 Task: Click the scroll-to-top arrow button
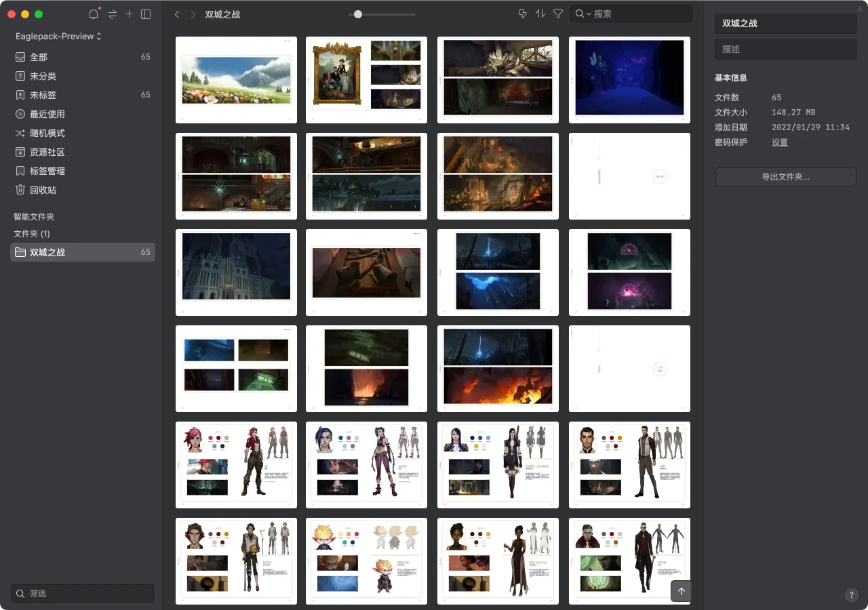point(682,591)
